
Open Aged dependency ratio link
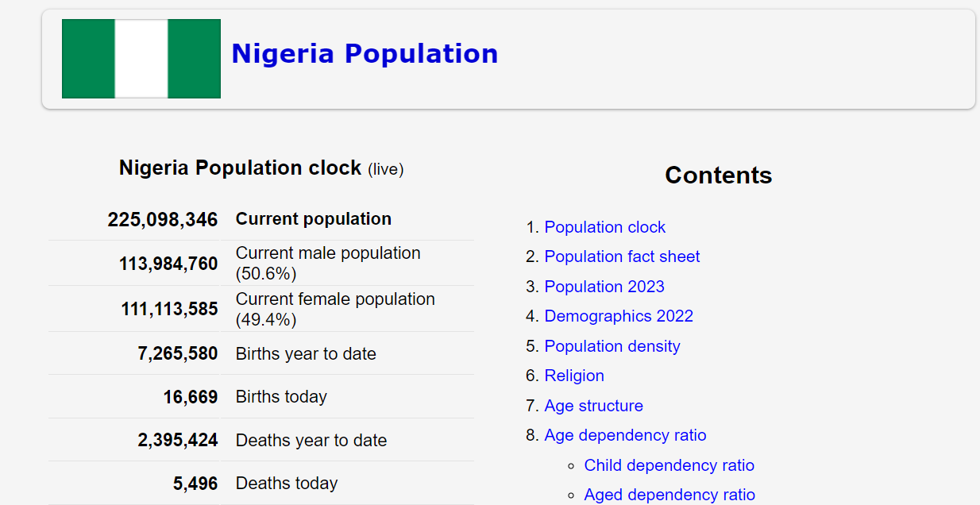669,495
